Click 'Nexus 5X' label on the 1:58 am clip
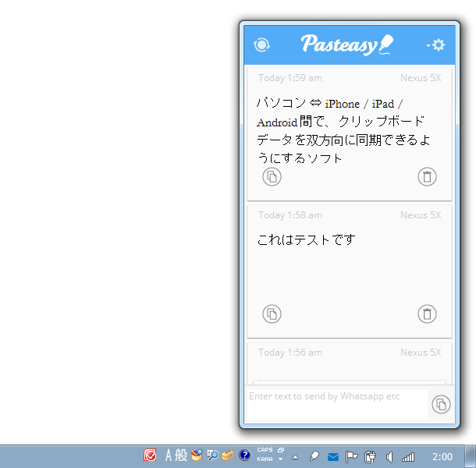The height and width of the screenshot is (468, 476). pos(421,214)
